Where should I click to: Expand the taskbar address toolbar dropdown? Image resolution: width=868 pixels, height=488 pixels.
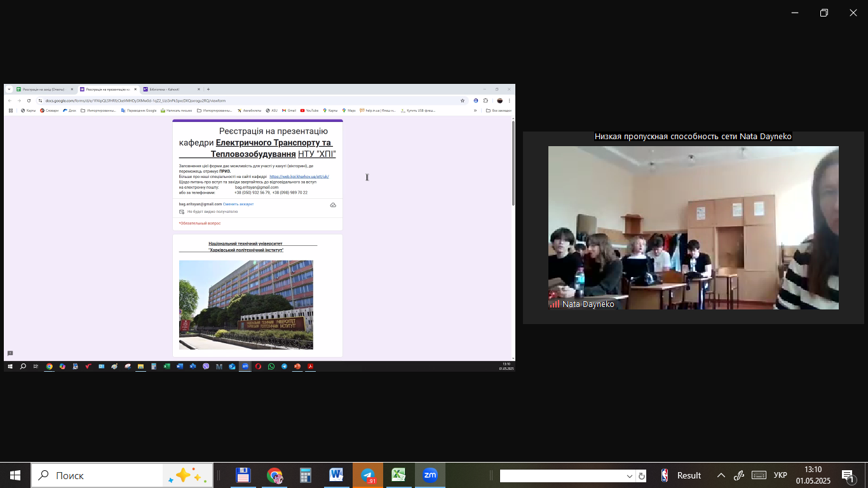(630, 476)
